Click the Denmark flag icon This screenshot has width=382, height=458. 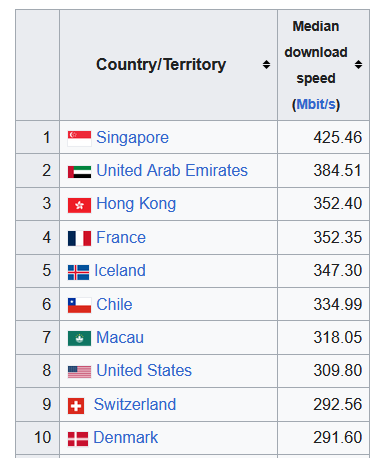78,439
